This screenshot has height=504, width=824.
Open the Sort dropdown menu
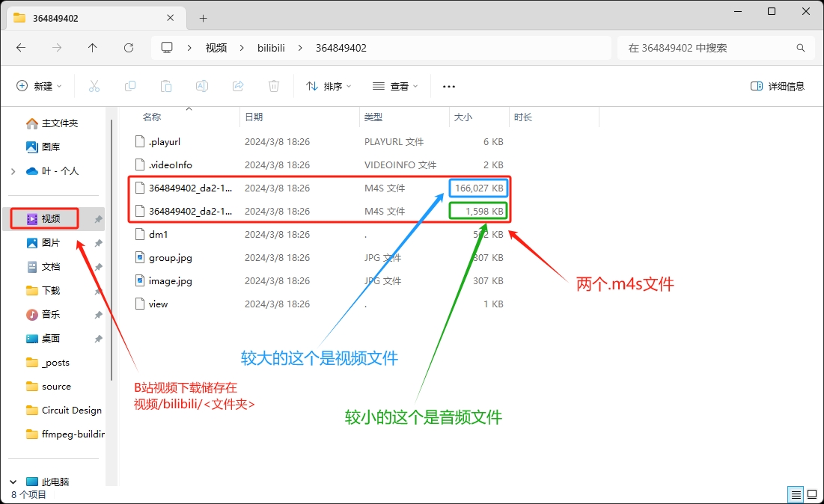tap(329, 86)
